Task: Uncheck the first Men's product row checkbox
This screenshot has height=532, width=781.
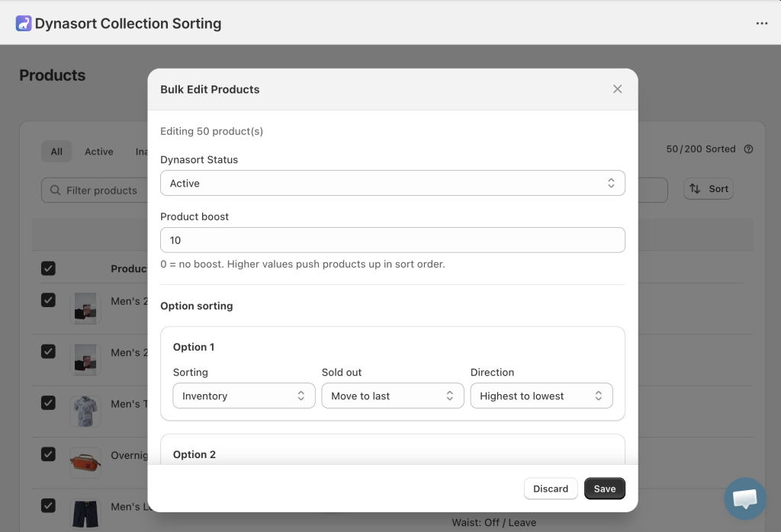Action: 48,300
